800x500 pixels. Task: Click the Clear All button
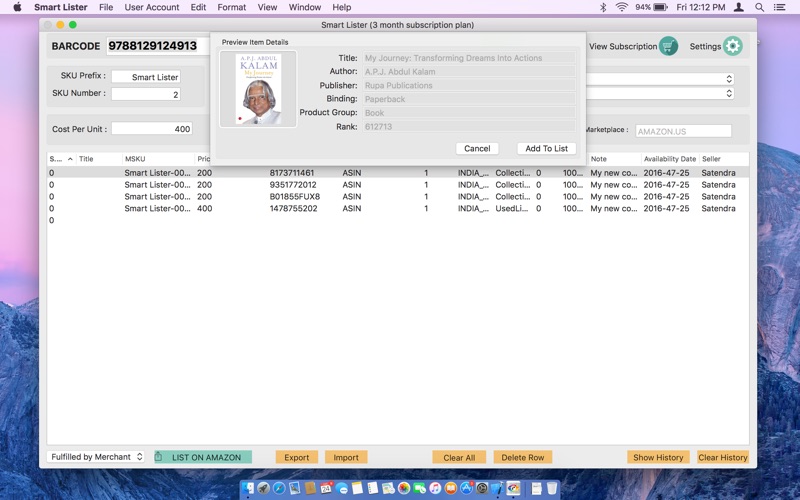(459, 457)
